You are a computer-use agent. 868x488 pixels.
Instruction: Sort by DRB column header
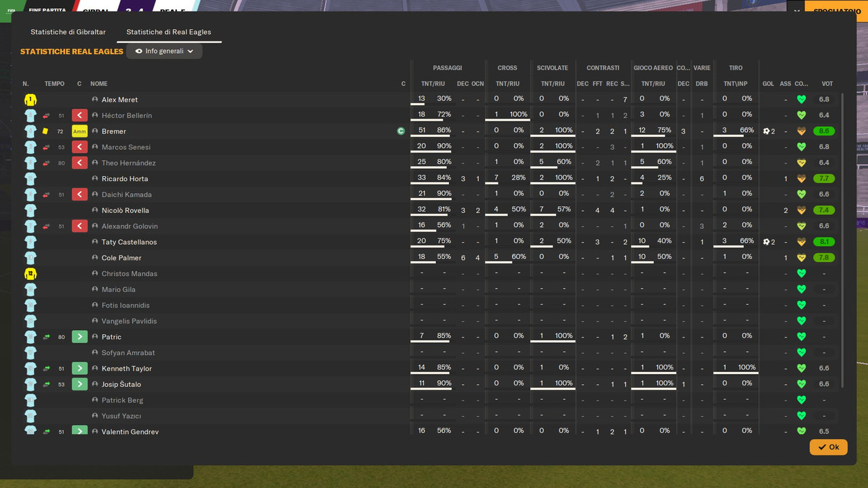click(702, 84)
